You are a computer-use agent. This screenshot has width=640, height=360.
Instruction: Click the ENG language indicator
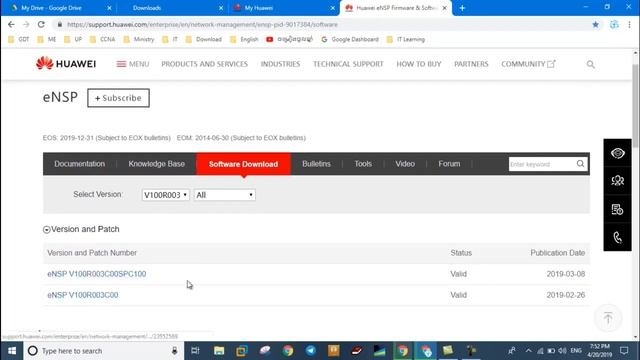click(x=576, y=351)
